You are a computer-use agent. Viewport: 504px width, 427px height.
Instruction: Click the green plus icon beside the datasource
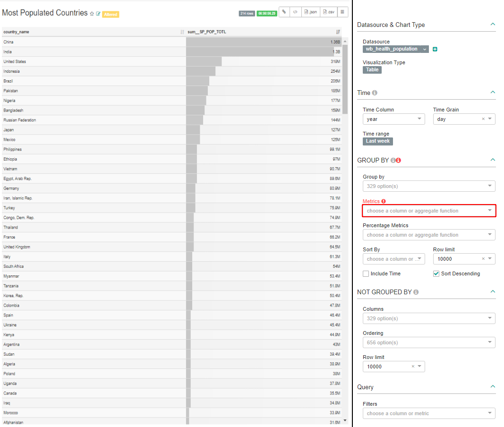click(x=435, y=49)
